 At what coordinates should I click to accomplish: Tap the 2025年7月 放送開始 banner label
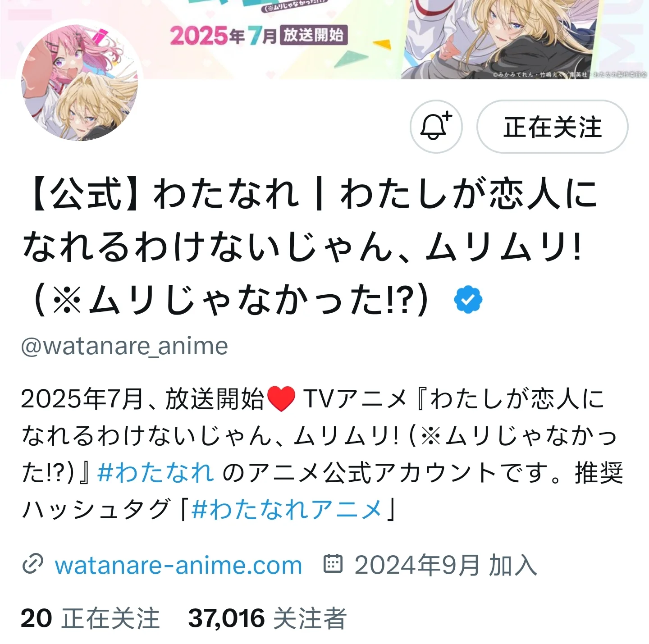tap(259, 35)
